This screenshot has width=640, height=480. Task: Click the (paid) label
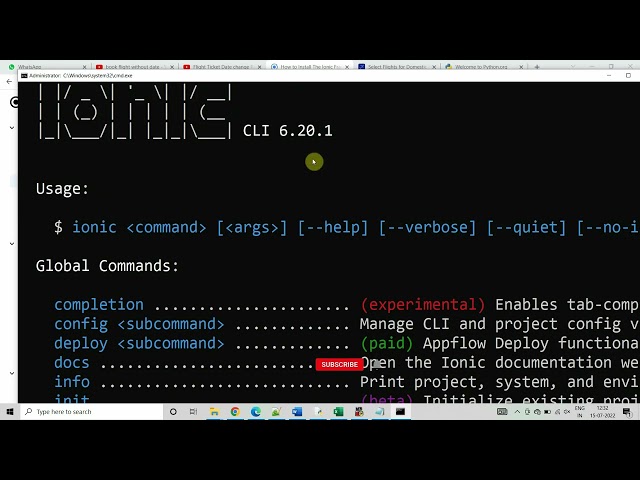(x=387, y=343)
